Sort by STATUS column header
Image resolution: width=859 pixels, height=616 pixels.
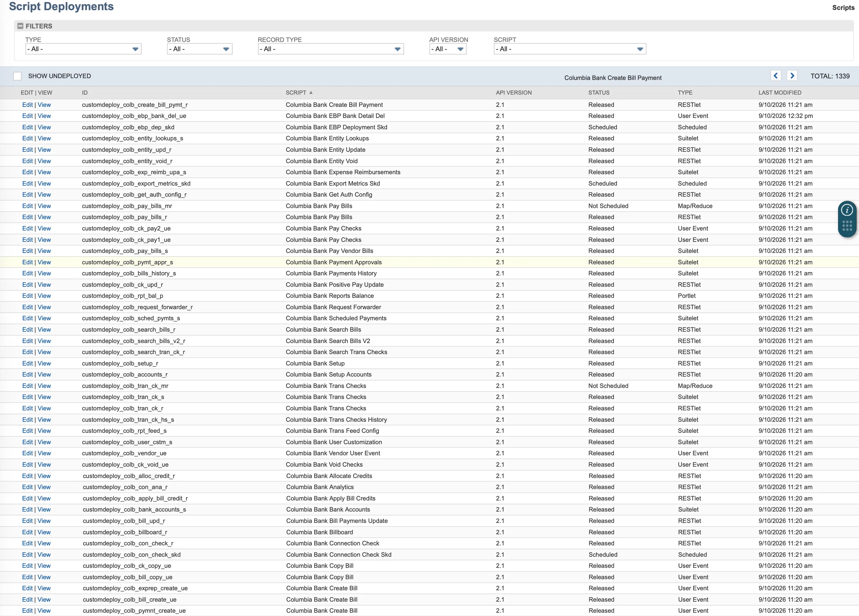(x=599, y=92)
